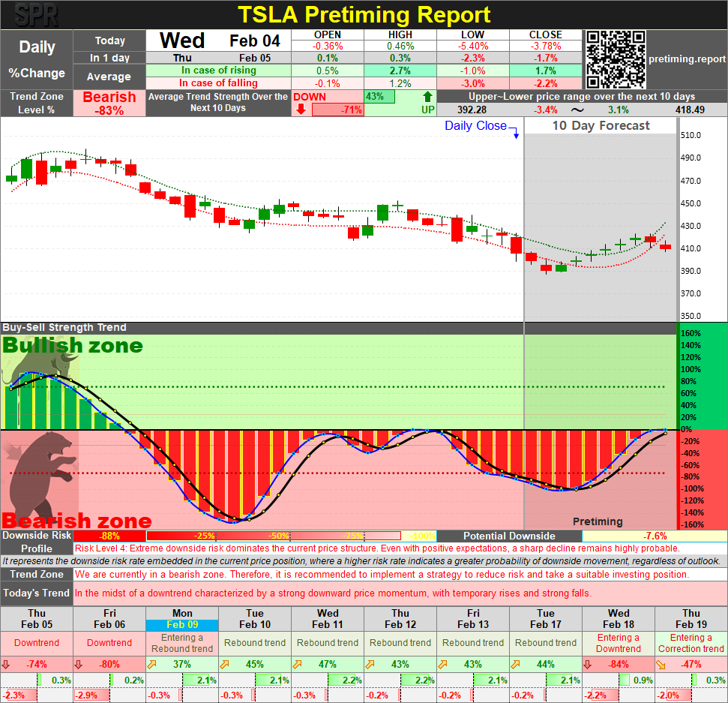Click 'Entering a Downtrend' under Feb 18
The height and width of the screenshot is (703, 728).
pyautogui.click(x=619, y=643)
